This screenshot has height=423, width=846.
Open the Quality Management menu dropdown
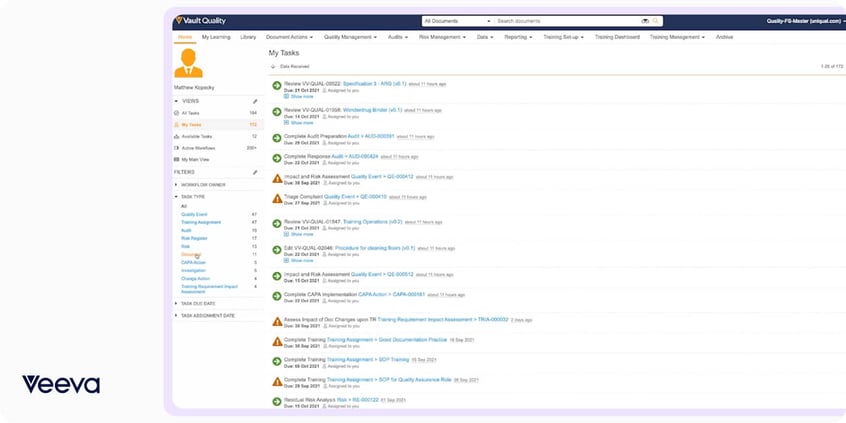(x=350, y=37)
